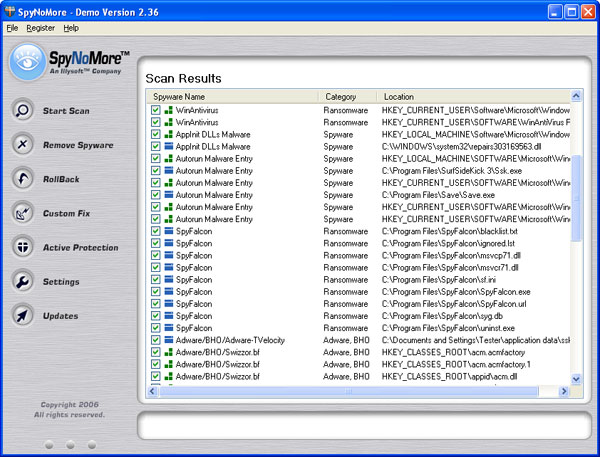Click registry icon for acm.acmfactory.1 row
Viewport: 600px width, 457px height.
click(169, 364)
